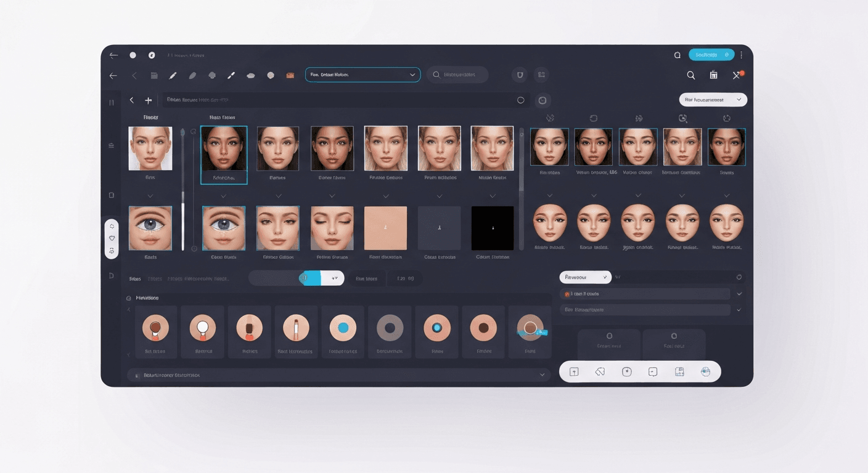
Task: Select the pencil tool in the top toolbar
Action: click(173, 75)
